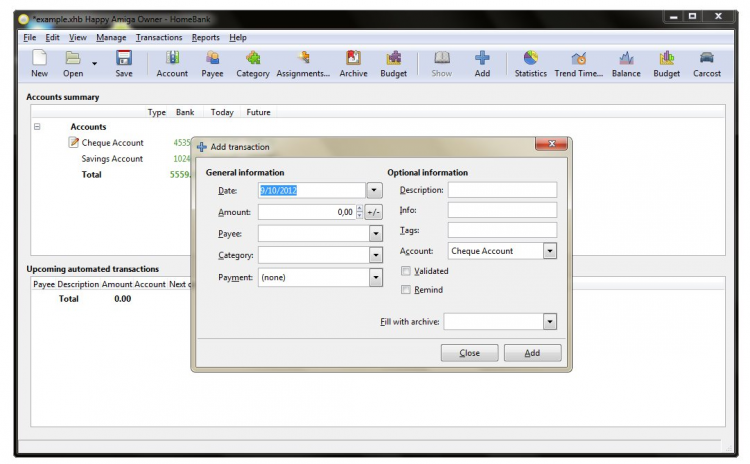Image resolution: width=750 pixels, height=464 pixels.
Task: Open the Edit menu
Action: pyautogui.click(x=52, y=37)
